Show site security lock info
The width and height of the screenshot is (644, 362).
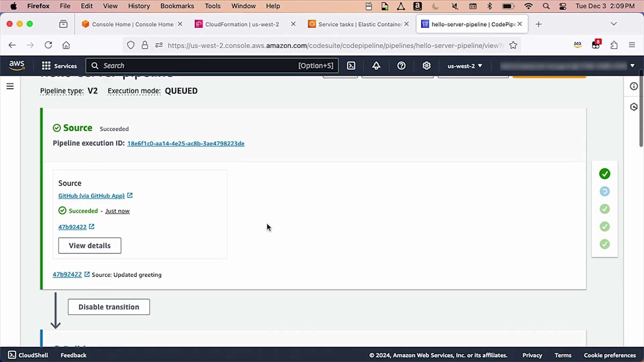pyautogui.click(x=145, y=46)
